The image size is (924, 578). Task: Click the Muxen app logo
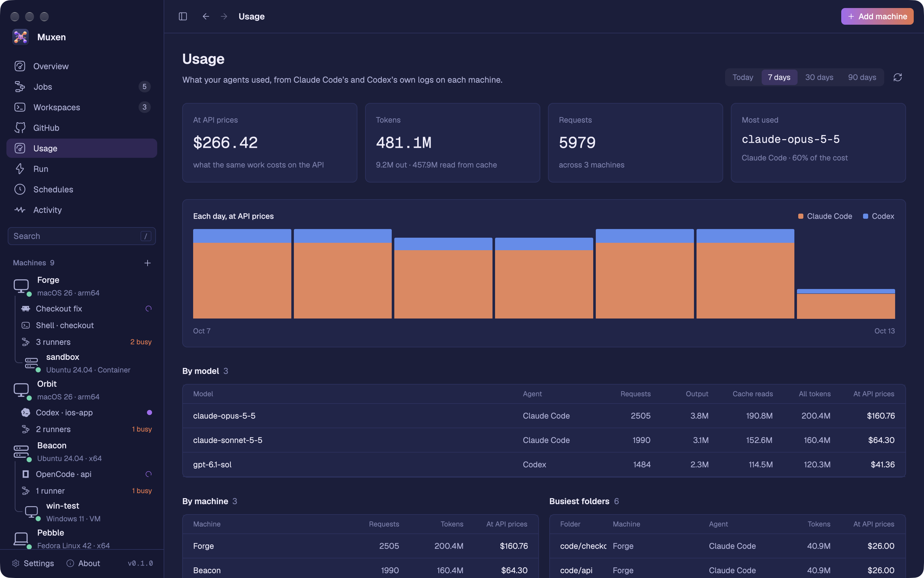click(20, 37)
